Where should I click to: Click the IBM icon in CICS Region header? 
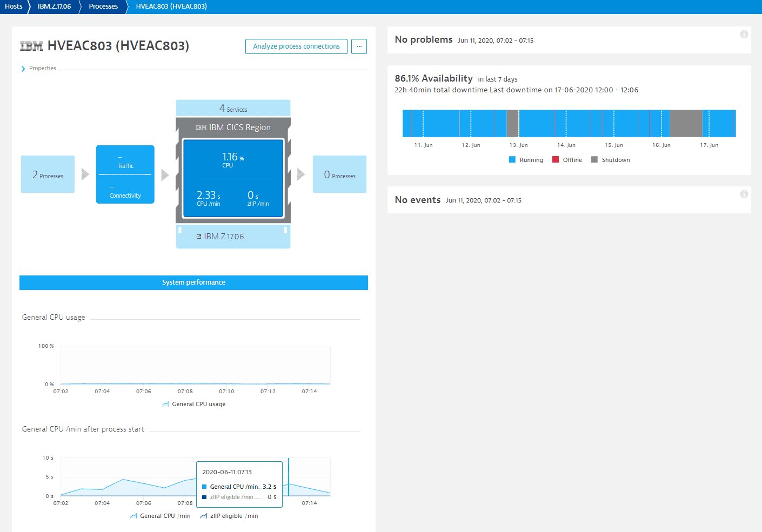(x=201, y=127)
